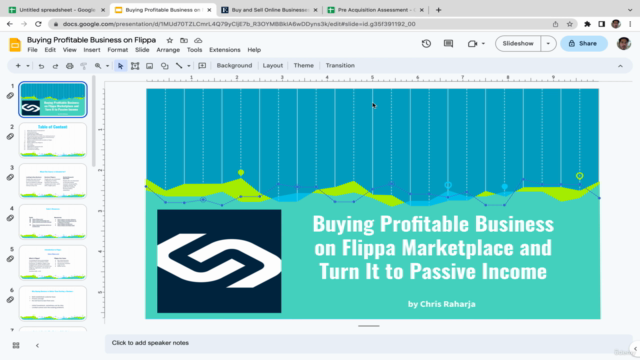Image resolution: width=640 pixels, height=360 pixels.
Task: Open browser extensions puzzle icon
Action: (587, 24)
